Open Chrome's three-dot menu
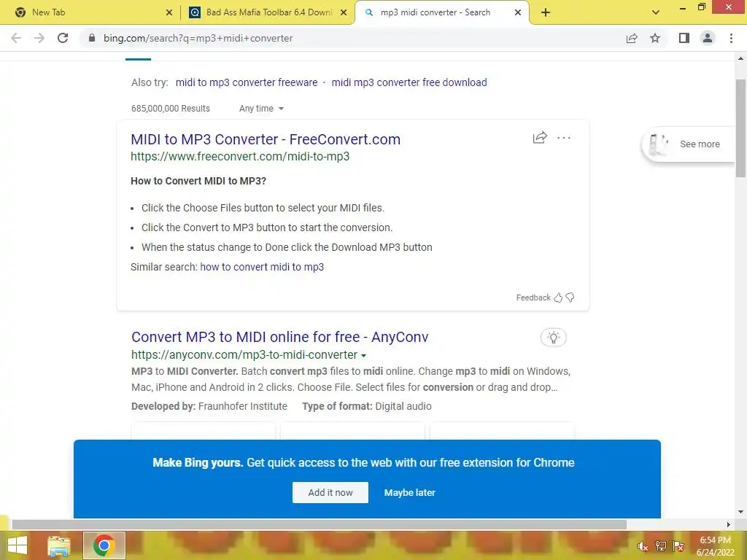The width and height of the screenshot is (747, 560). (731, 38)
